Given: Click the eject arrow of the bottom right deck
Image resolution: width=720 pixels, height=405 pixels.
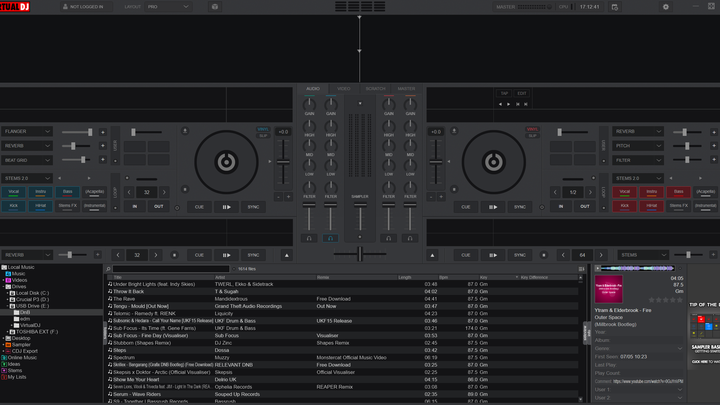Looking at the screenshot, I should pos(432,255).
